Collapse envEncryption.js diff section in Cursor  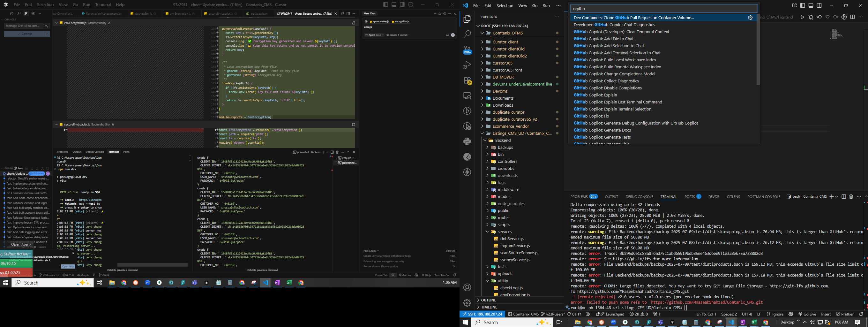[56, 23]
